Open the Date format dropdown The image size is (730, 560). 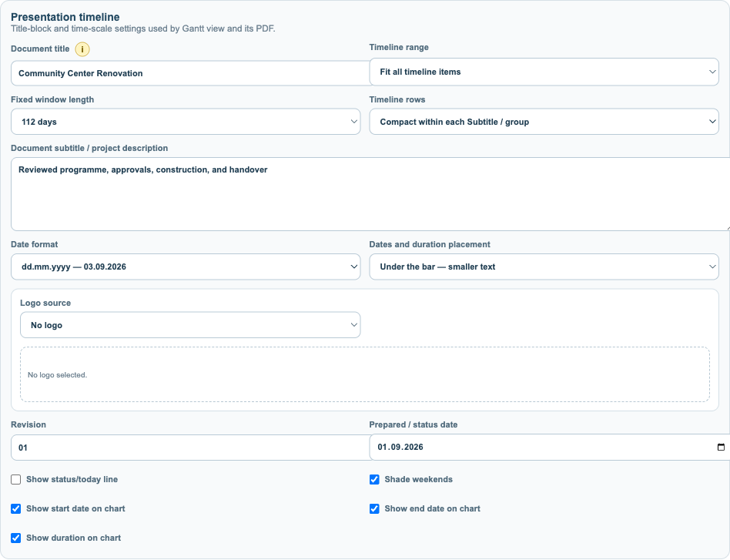[x=186, y=267]
